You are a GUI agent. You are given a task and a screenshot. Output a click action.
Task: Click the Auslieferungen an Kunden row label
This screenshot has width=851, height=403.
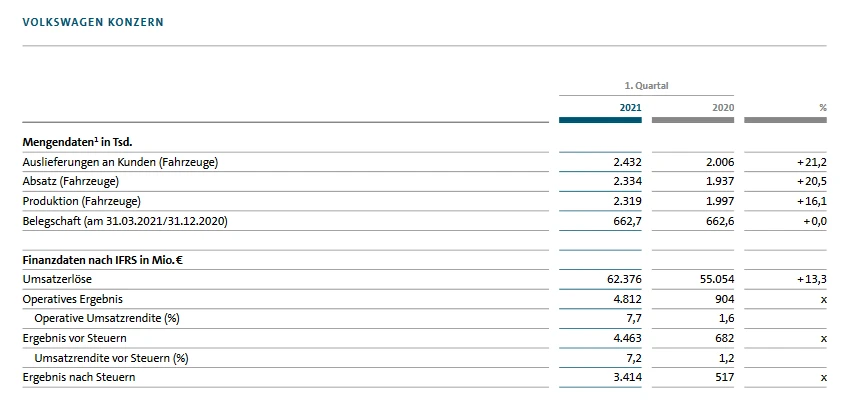(120, 162)
